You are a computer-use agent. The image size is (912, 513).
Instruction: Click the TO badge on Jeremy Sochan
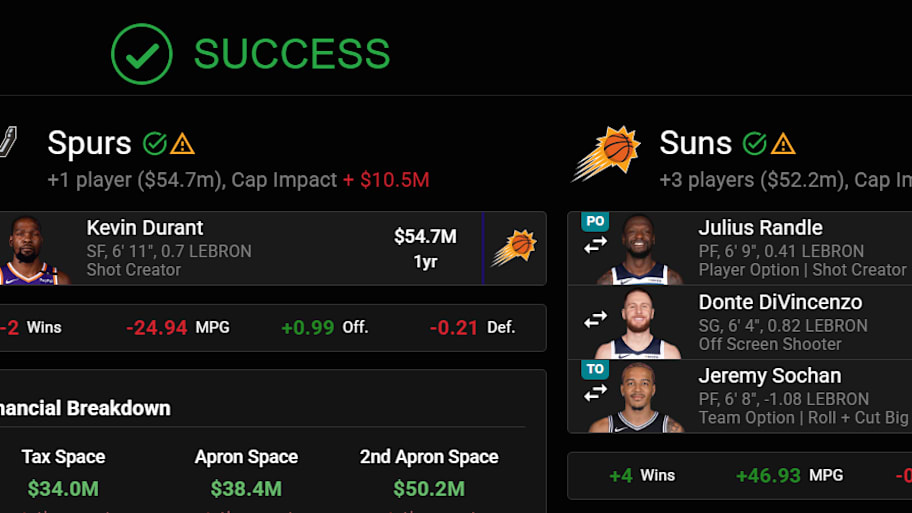[595, 369]
